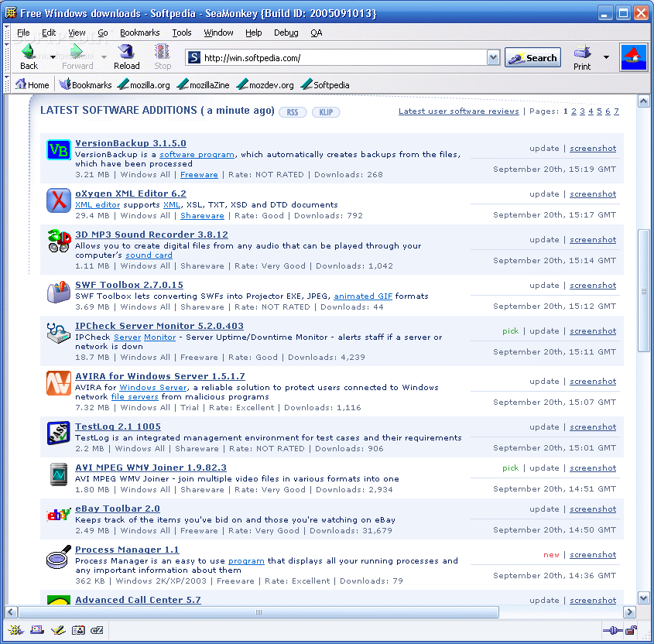Open the URL bar history dropdown
The image size is (654, 644).
point(493,57)
